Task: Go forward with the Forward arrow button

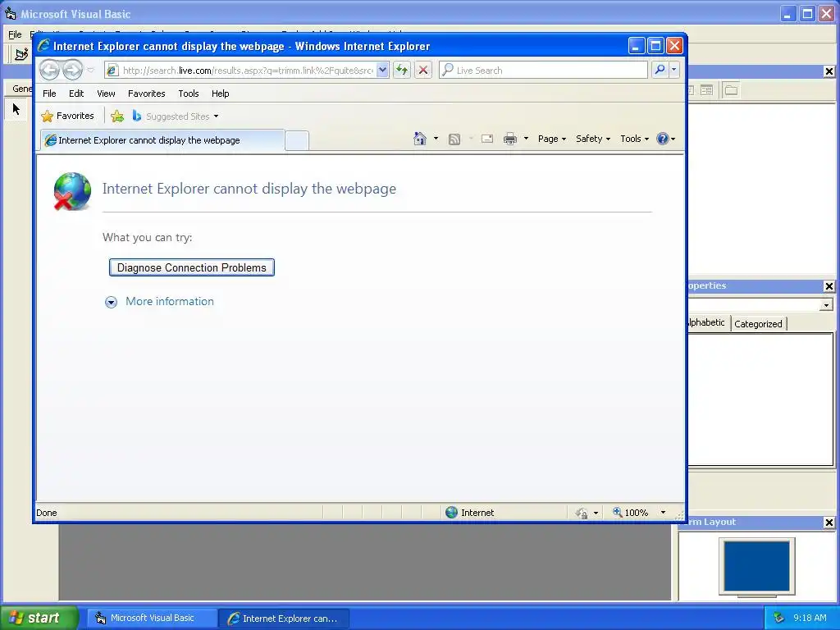Action: point(72,70)
